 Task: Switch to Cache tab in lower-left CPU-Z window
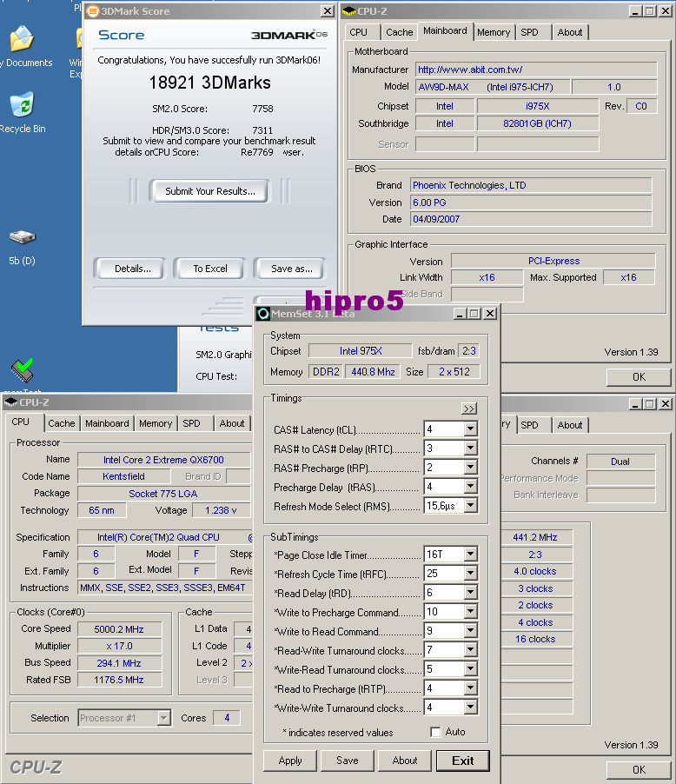pos(62,423)
